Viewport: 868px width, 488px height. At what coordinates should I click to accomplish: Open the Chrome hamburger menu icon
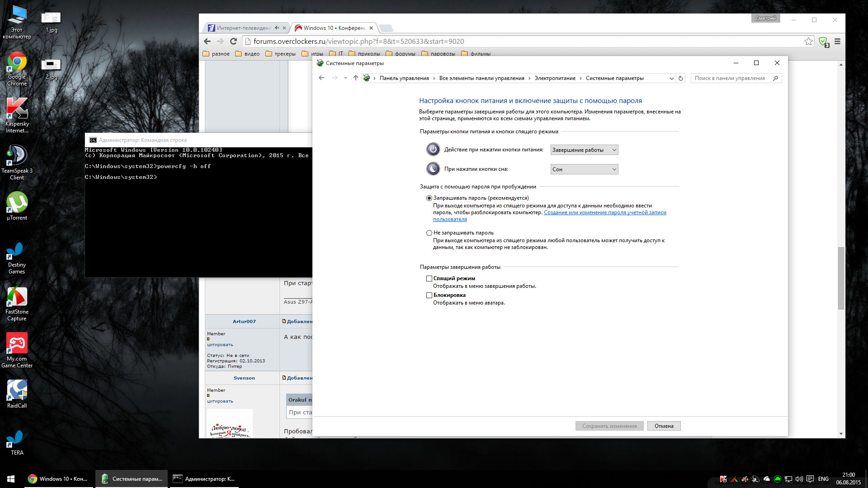pyautogui.click(x=837, y=42)
